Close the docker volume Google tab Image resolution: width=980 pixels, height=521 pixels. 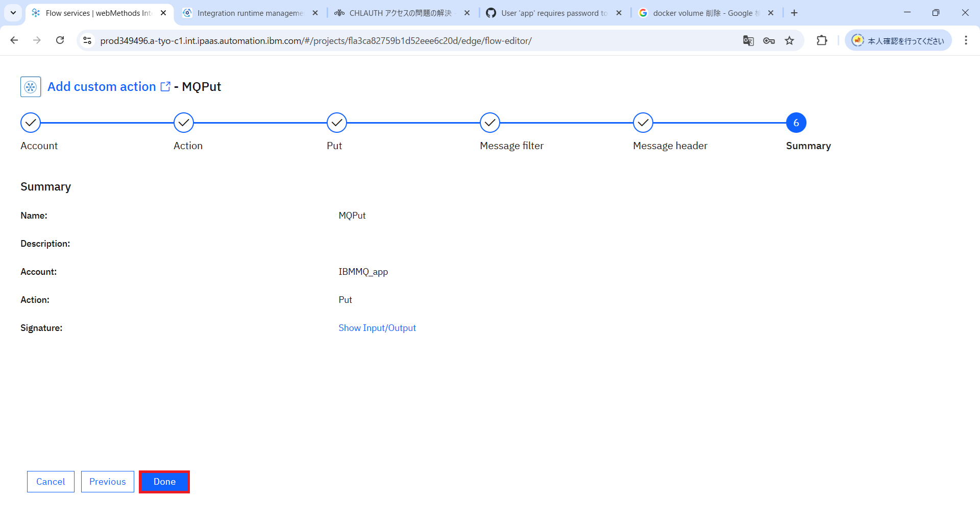pyautogui.click(x=771, y=13)
